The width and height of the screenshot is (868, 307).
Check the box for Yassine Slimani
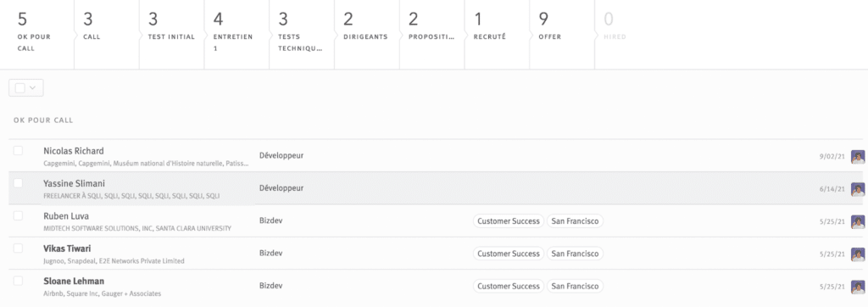(19, 183)
